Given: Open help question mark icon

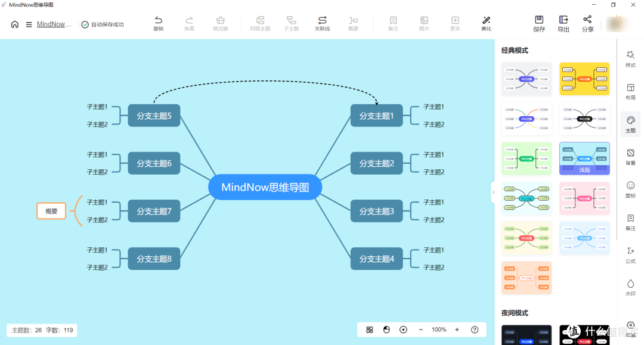Looking at the screenshot, I should (475, 330).
